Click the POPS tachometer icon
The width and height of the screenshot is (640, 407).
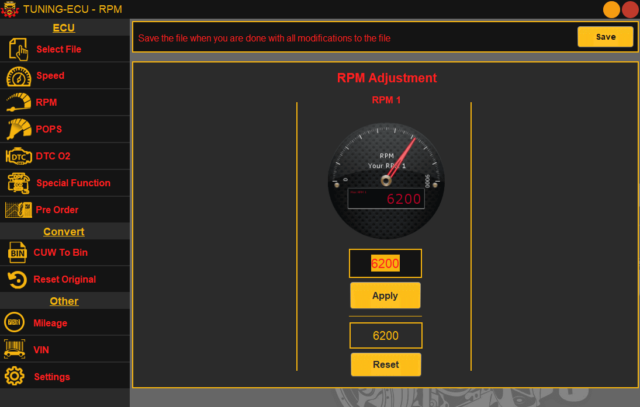(18, 129)
